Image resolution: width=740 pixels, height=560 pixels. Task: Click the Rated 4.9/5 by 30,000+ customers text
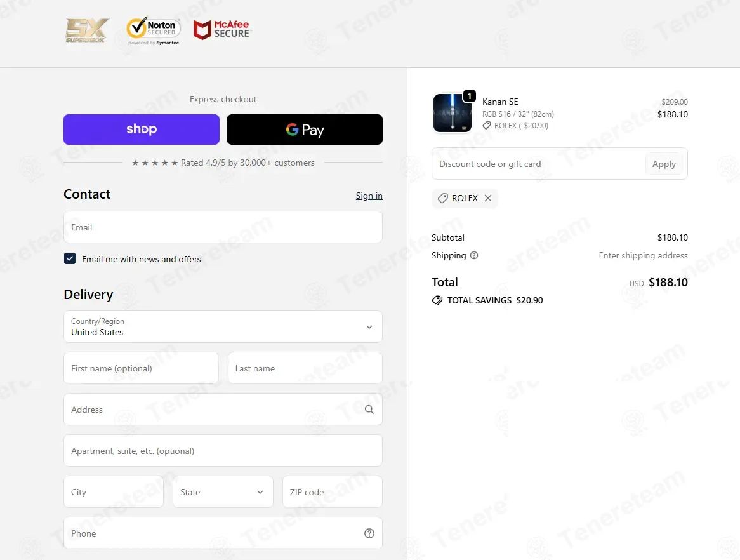[248, 163]
